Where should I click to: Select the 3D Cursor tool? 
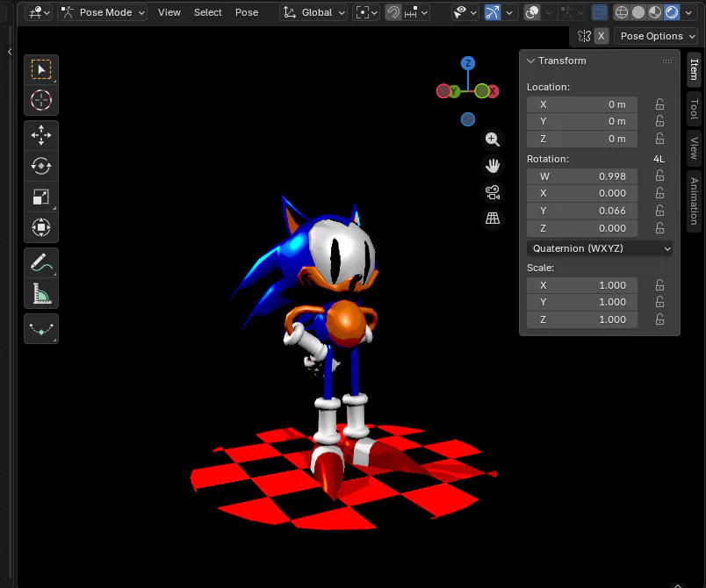[x=41, y=100]
